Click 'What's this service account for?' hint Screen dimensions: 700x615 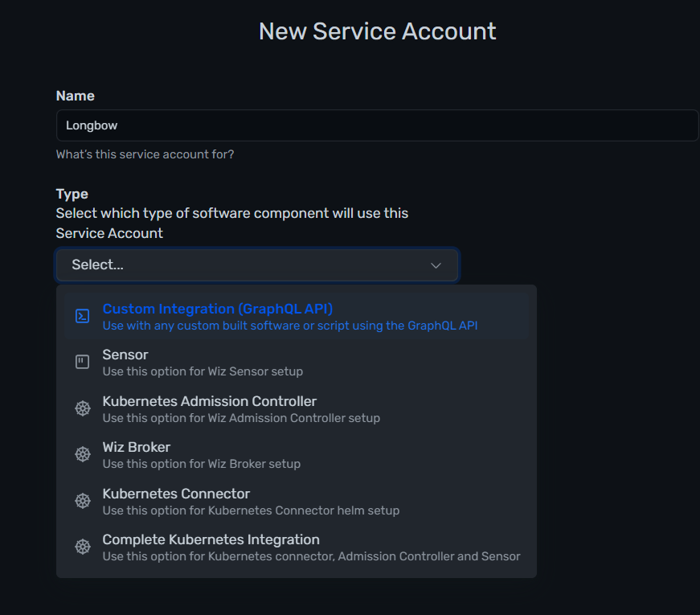[x=145, y=154]
